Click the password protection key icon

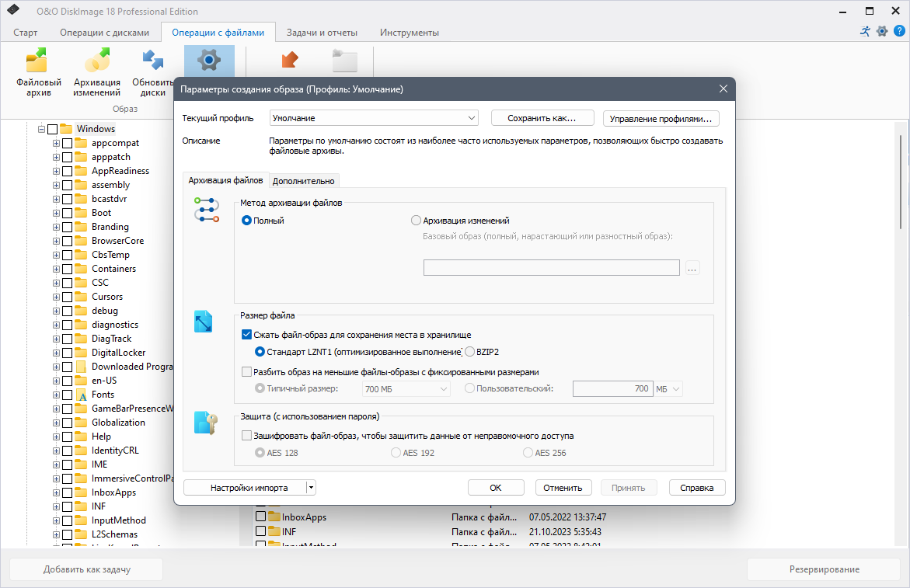click(x=205, y=423)
